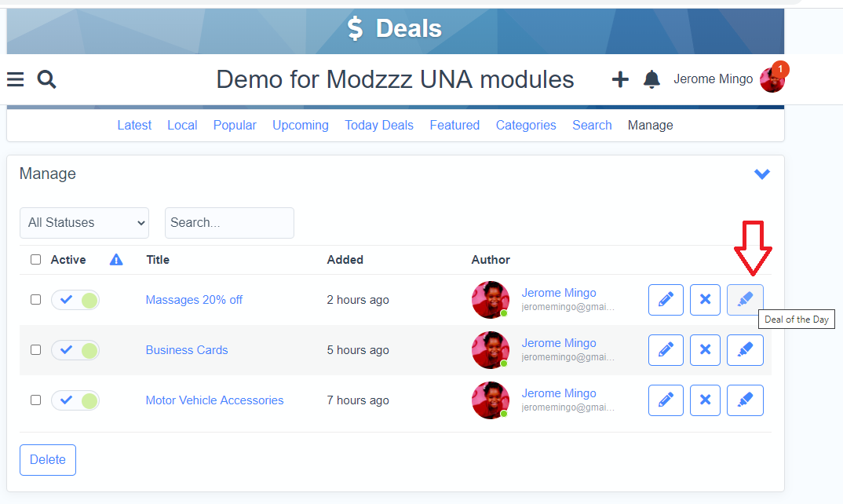Set Motor Vehicle Accessories as Deal of the Day
Viewport: 843px width, 504px height.
(x=745, y=400)
